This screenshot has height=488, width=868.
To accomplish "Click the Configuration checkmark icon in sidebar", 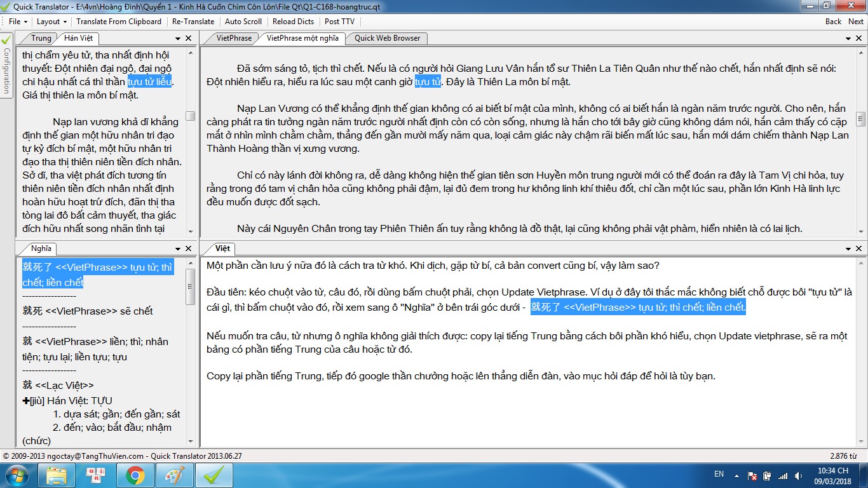I will 6,39.
